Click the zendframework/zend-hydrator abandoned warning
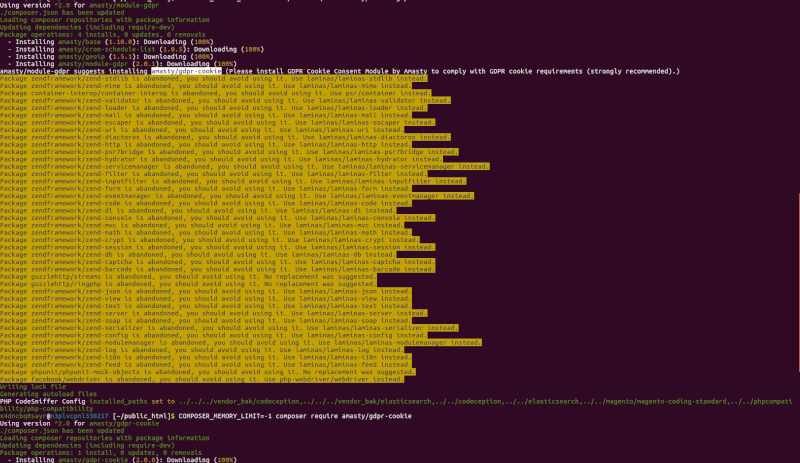This screenshot has width=800, height=463. pyautogui.click(x=221, y=159)
